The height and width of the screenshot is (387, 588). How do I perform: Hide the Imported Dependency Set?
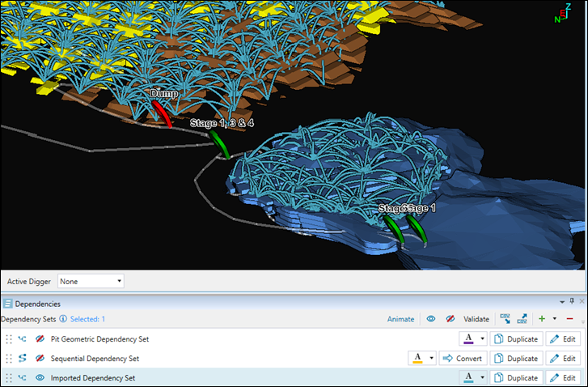click(39, 378)
